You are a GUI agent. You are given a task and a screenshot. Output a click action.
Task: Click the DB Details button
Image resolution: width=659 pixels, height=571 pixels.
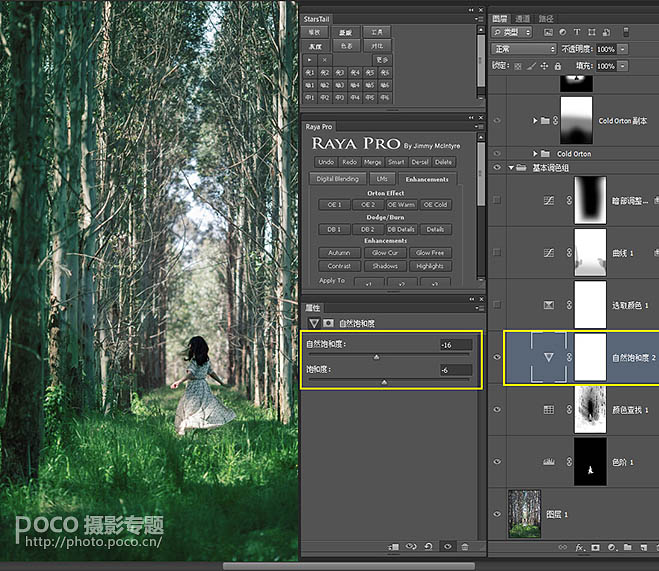401,229
